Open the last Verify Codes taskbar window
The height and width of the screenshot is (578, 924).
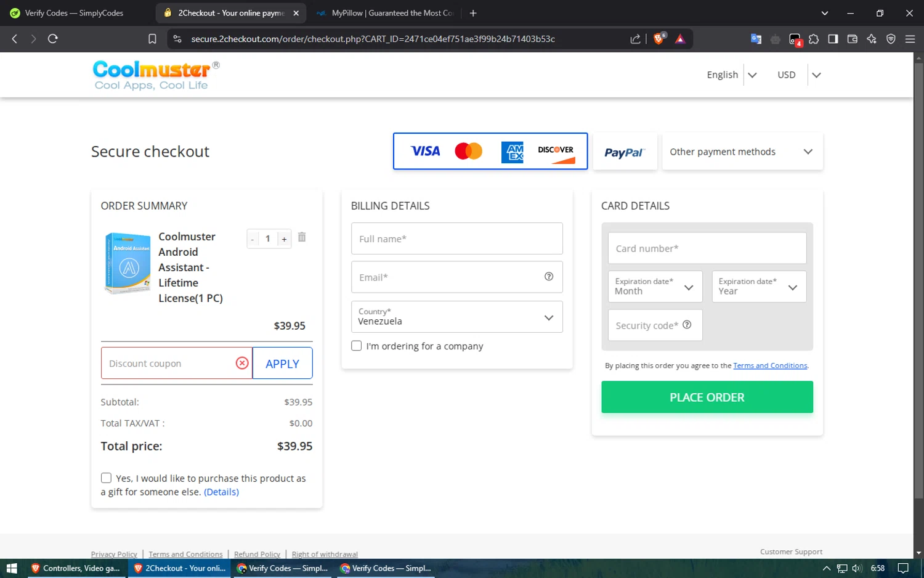pyautogui.click(x=386, y=568)
